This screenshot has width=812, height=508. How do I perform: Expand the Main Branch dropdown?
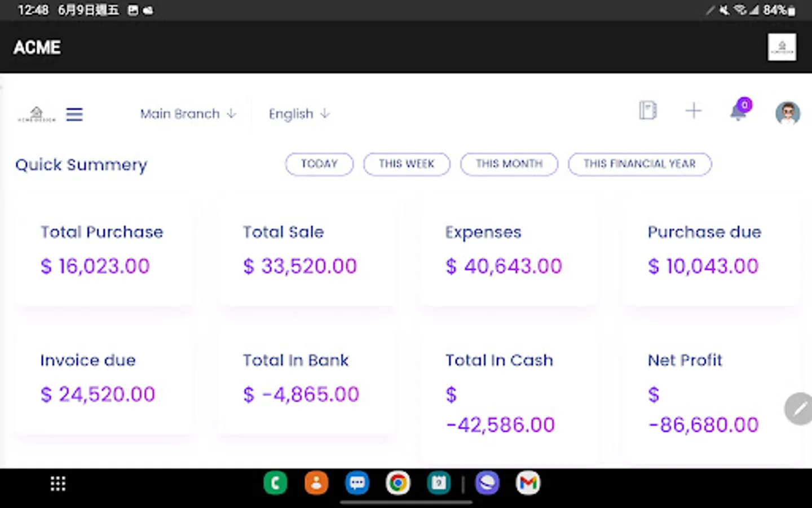point(188,114)
